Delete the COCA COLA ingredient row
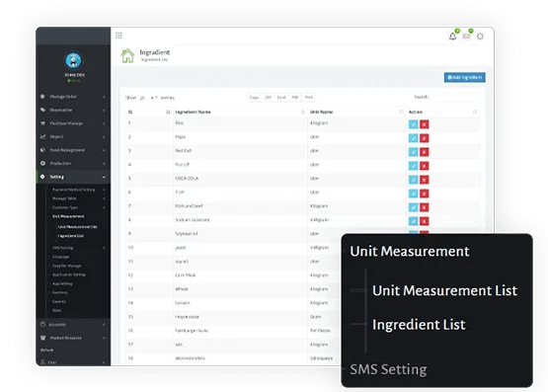The width and height of the screenshot is (548, 392). tap(425, 180)
